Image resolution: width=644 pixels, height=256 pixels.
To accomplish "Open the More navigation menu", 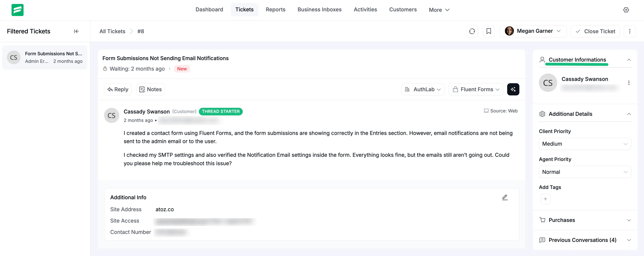I will [x=439, y=10].
